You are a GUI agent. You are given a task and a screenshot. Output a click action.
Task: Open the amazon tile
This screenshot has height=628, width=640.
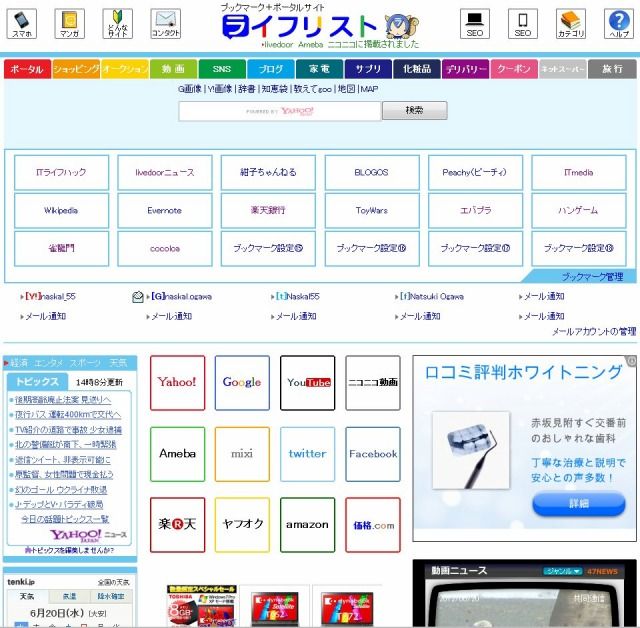307,525
